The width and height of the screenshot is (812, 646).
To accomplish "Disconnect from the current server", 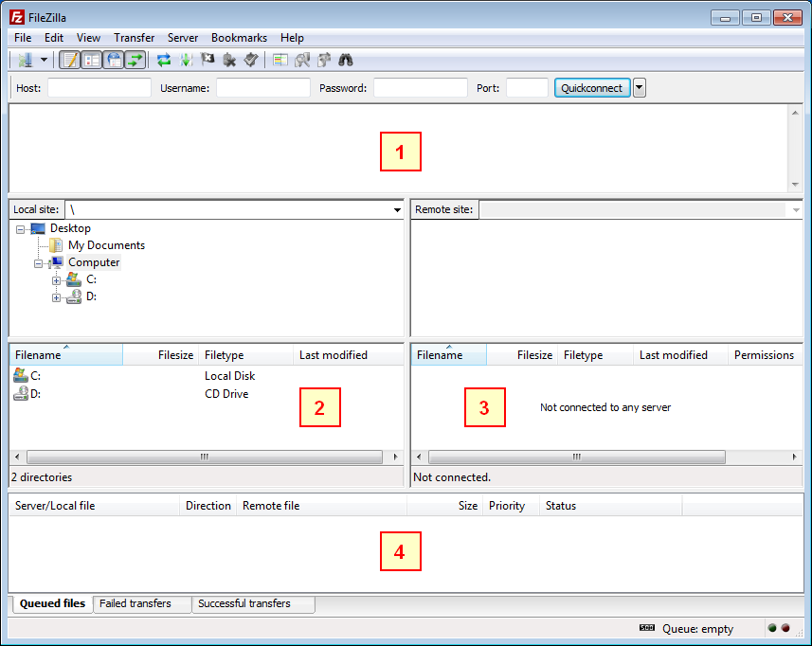I will 229,60.
